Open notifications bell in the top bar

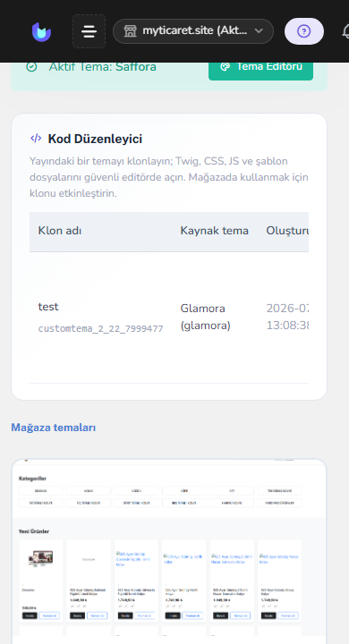pos(346,31)
